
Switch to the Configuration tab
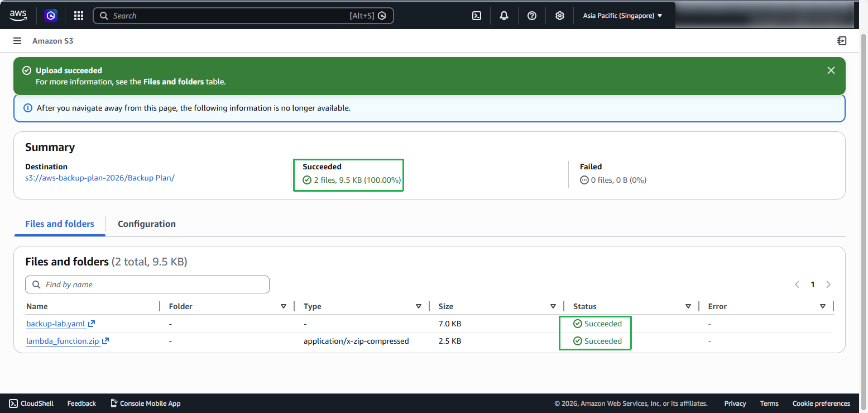pos(147,224)
